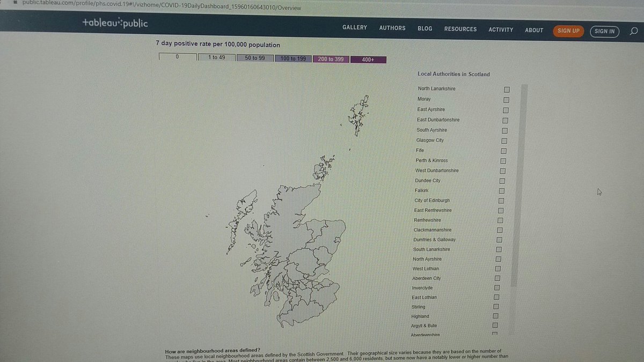The width and height of the screenshot is (644, 362).
Task: Tick the West Lothian checkbox
Action: [497, 269]
